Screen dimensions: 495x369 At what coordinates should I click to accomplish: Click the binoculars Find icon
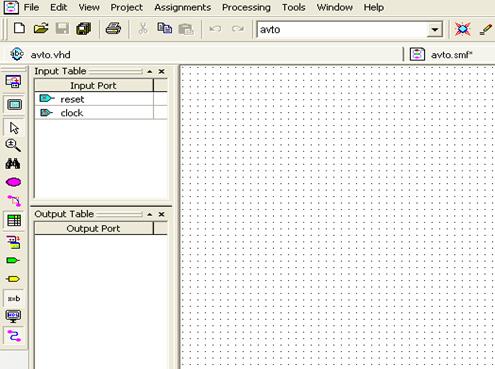(13, 164)
